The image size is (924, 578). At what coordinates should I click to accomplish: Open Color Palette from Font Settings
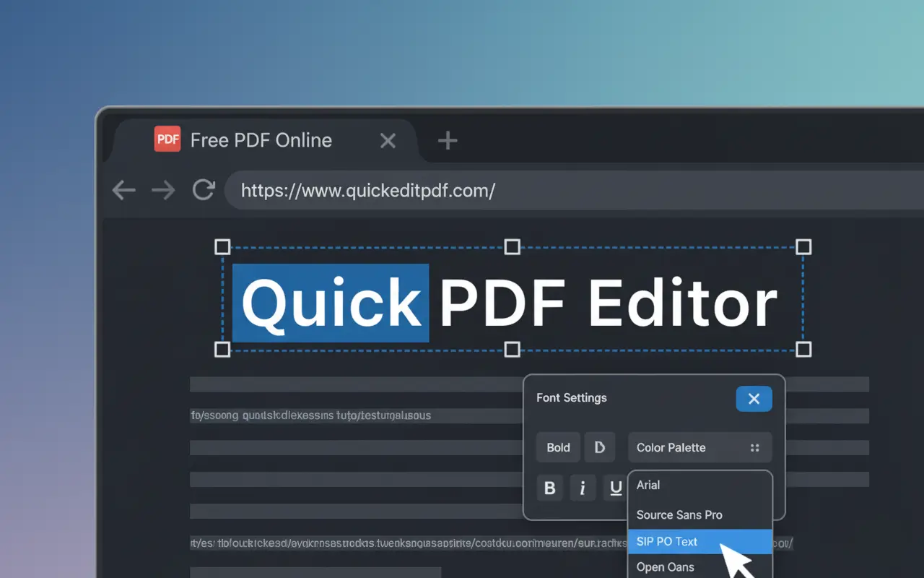coord(670,447)
